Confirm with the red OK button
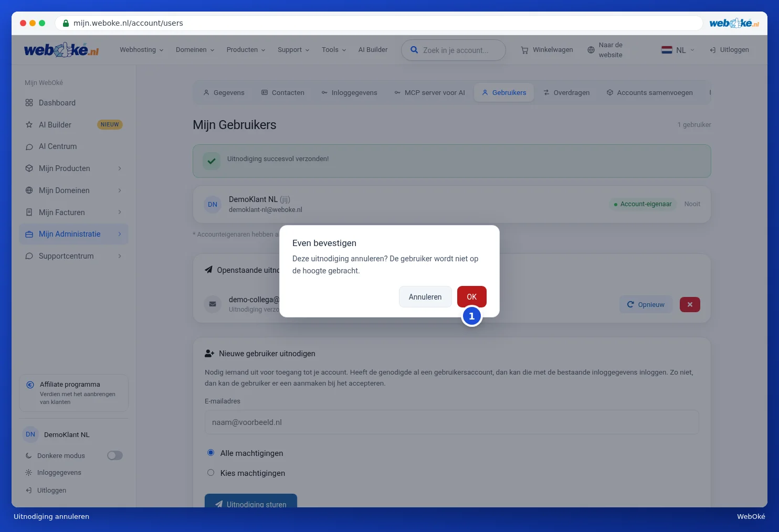This screenshot has height=532, width=779. [472, 297]
